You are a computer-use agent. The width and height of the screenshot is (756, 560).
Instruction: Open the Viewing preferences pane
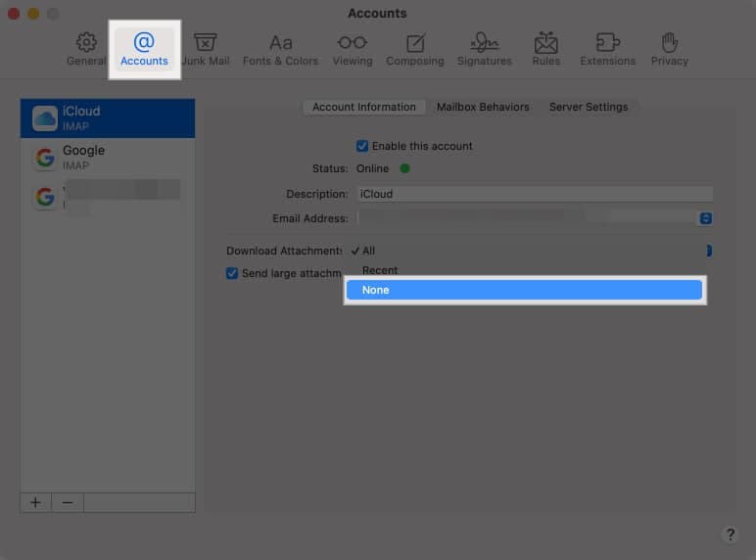[353, 49]
